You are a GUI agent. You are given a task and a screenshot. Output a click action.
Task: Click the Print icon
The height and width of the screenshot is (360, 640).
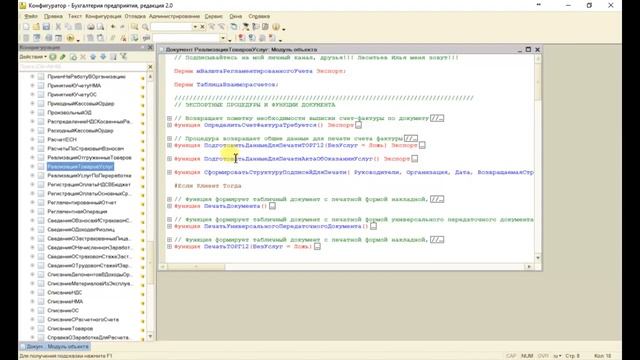click(x=91, y=27)
